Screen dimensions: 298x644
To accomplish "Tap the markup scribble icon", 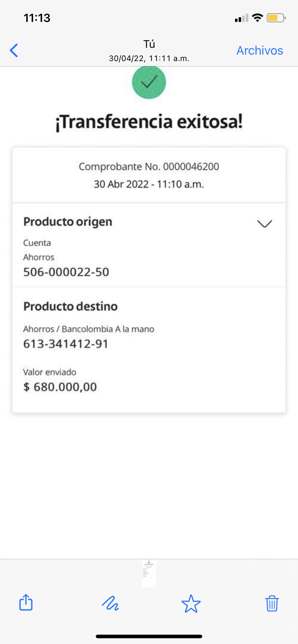I will (110, 603).
